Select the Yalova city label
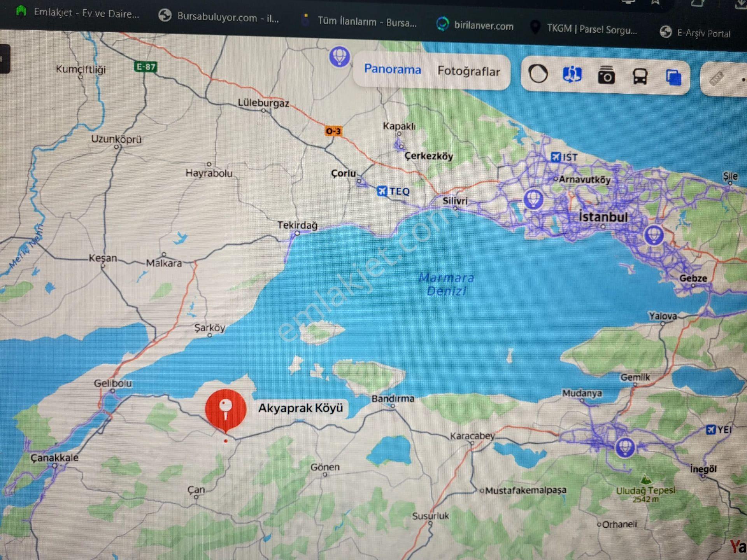 pyautogui.click(x=663, y=316)
